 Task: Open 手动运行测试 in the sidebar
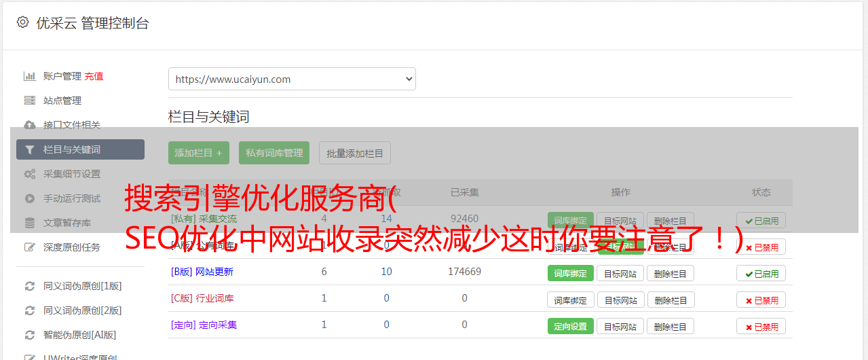[72, 198]
